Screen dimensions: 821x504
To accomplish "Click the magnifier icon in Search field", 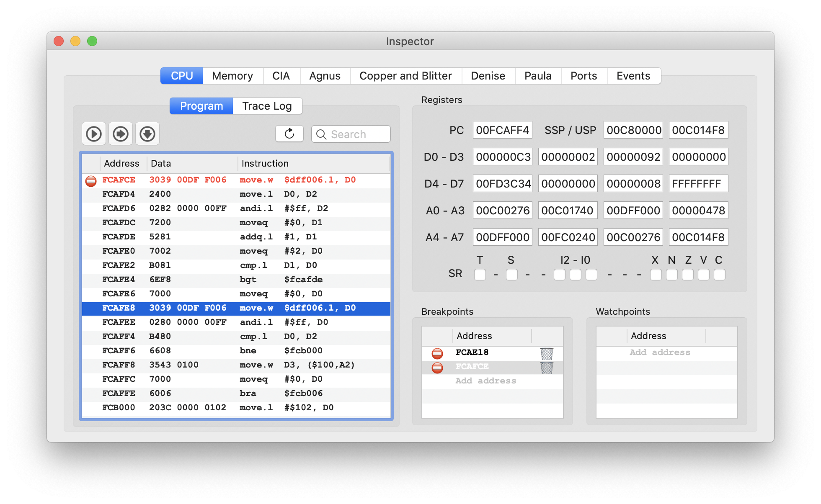I will 321,134.
